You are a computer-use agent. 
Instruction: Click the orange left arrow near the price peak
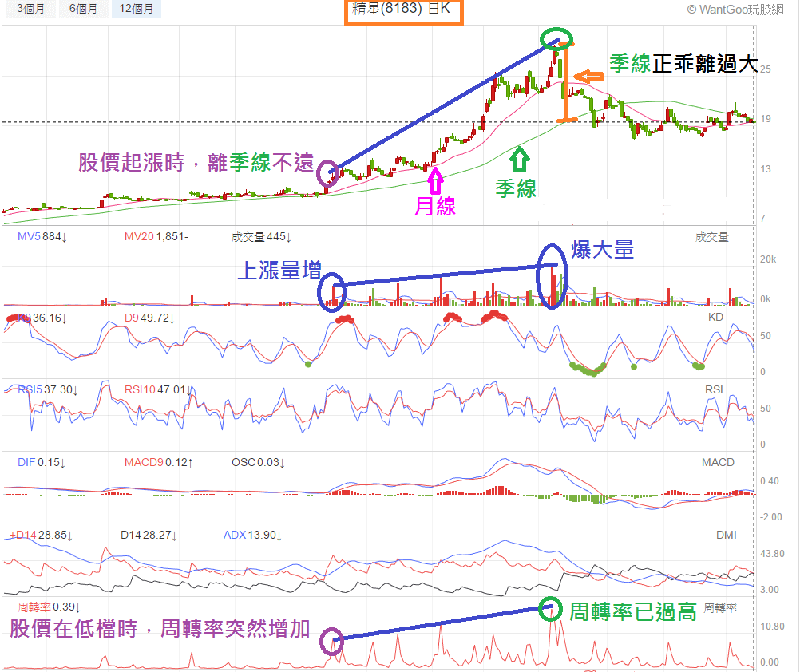click(588, 77)
